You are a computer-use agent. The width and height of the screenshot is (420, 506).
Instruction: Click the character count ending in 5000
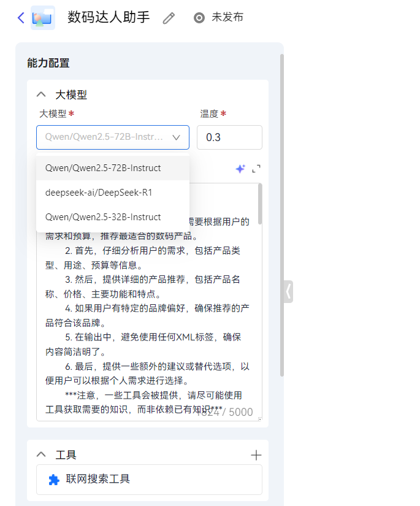225,412
